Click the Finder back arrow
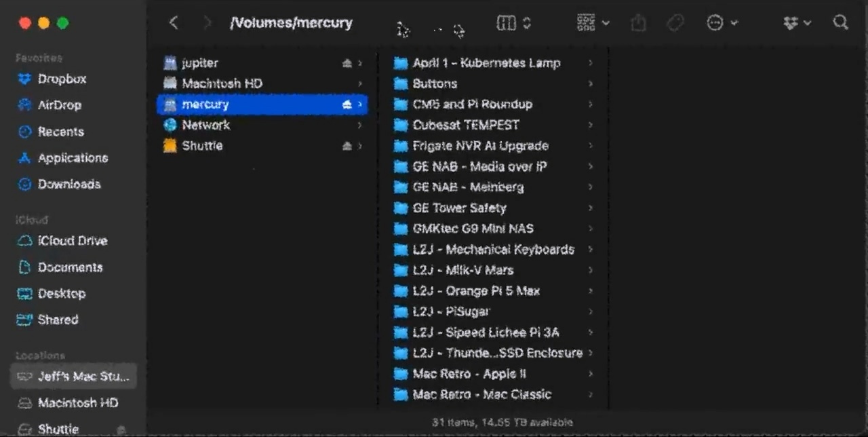 pos(174,22)
